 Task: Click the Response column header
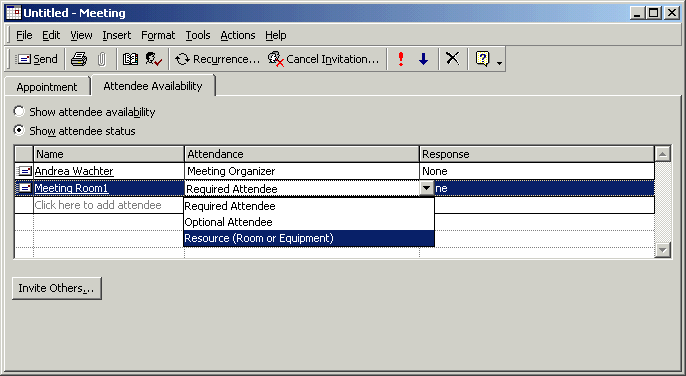[537, 154]
